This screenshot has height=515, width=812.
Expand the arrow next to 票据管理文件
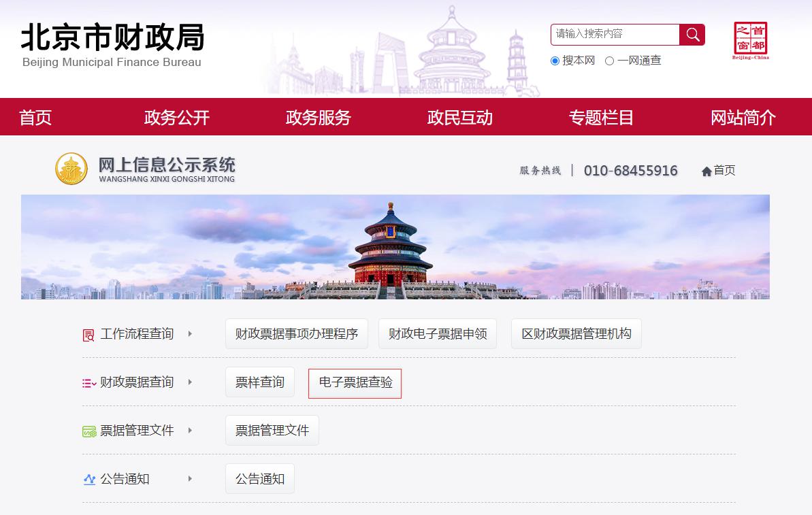pyautogui.click(x=190, y=431)
